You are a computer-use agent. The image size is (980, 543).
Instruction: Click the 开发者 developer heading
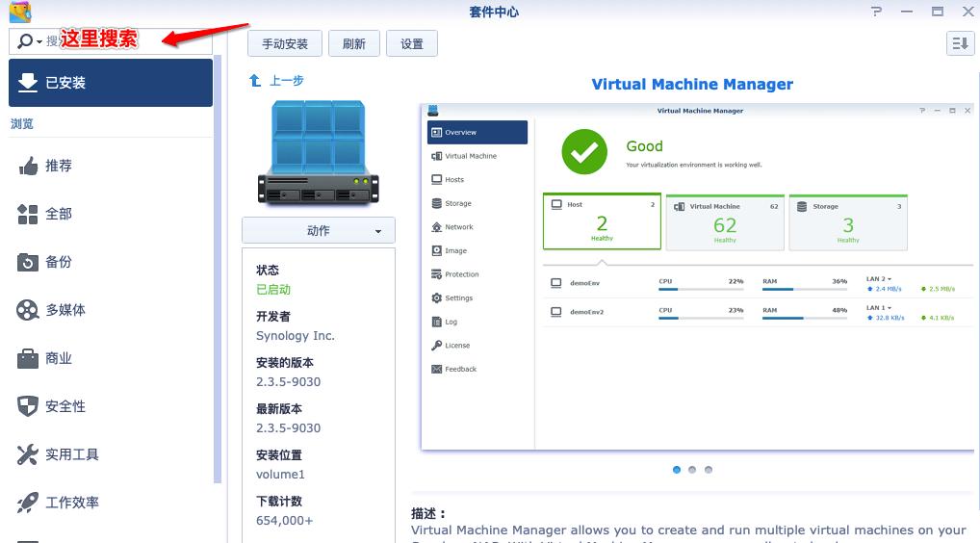[x=273, y=316]
